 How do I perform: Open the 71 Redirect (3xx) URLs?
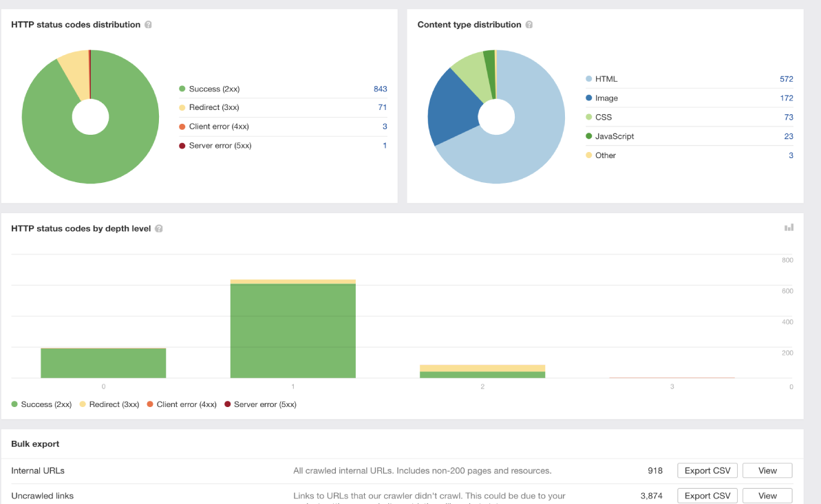(382, 107)
